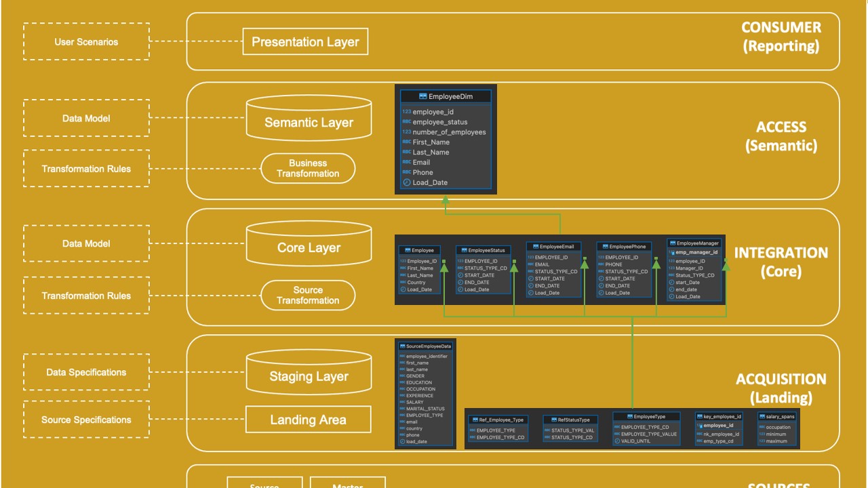The width and height of the screenshot is (868, 488).
Task: Click the User Scenarios dashed box
Action: (86, 41)
